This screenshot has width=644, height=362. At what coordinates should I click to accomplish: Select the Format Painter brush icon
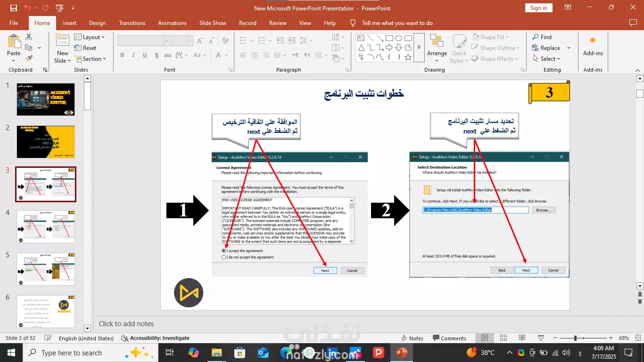(x=29, y=58)
